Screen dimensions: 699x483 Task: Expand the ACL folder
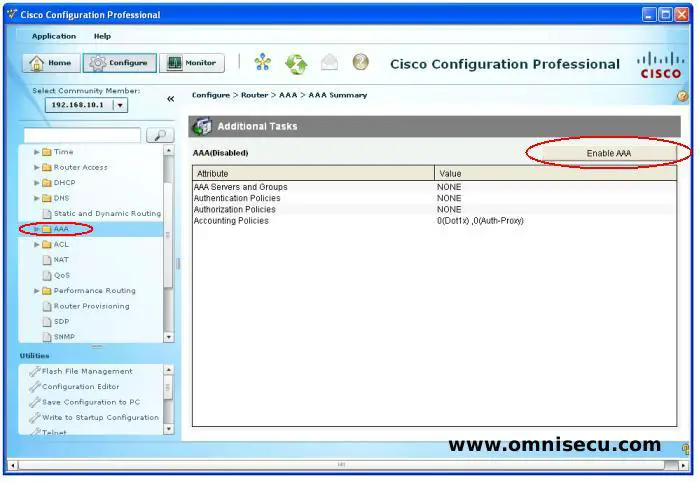point(37,244)
